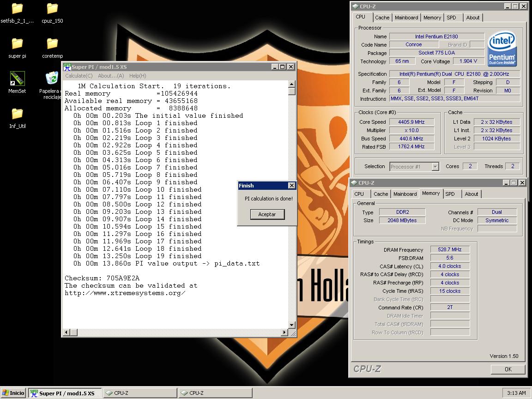The width and height of the screenshot is (532, 399).
Task: Click the 3:13 AM system clock
Action: [x=516, y=393]
